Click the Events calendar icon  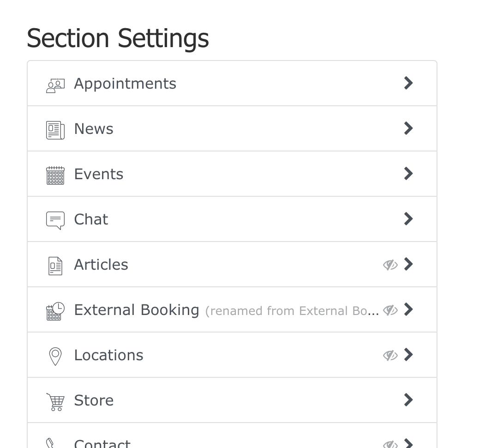[55, 175]
